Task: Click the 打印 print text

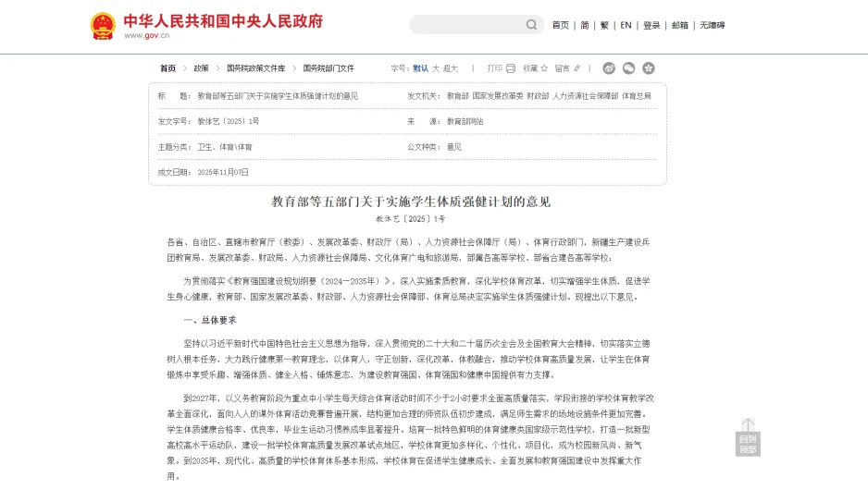Action: tap(495, 68)
